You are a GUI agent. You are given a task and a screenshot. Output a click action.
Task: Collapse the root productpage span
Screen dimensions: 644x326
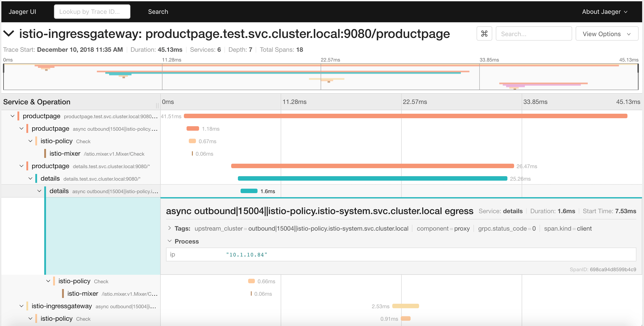12,116
